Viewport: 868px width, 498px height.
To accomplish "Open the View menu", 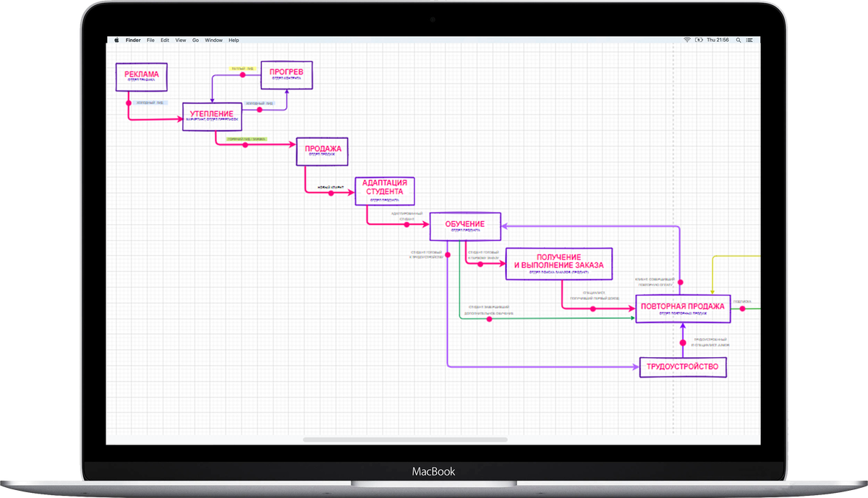I will pyautogui.click(x=181, y=40).
